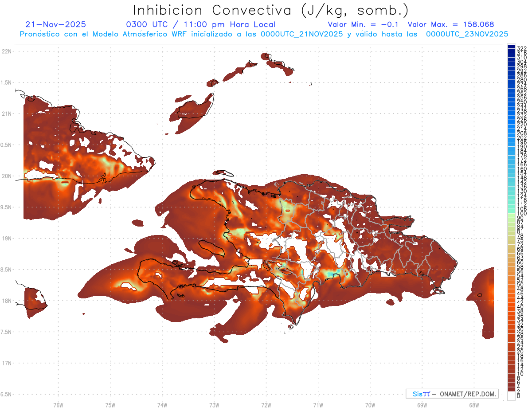
Task: Click the '20N' latitude label
Action: click(6, 176)
